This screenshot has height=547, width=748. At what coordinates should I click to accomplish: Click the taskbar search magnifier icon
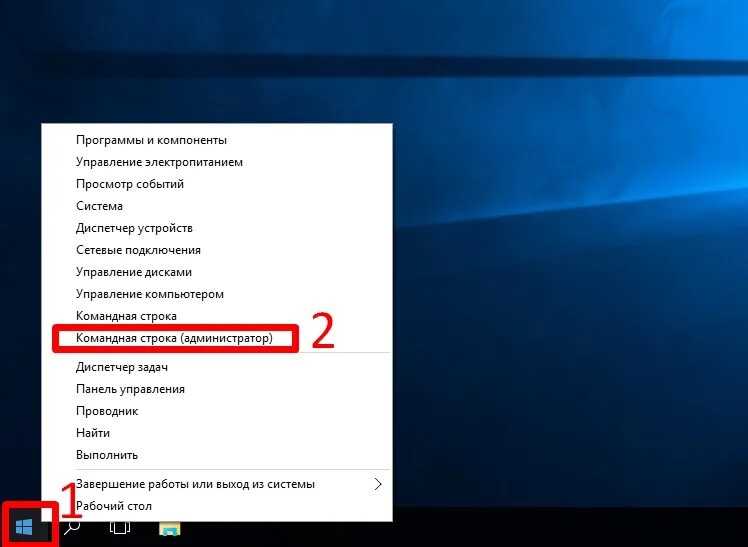72,527
